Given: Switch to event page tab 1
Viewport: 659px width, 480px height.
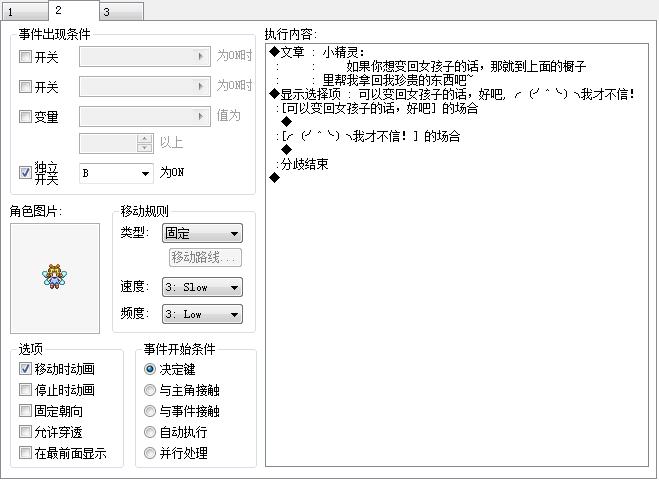Looking at the screenshot, I should [24, 11].
